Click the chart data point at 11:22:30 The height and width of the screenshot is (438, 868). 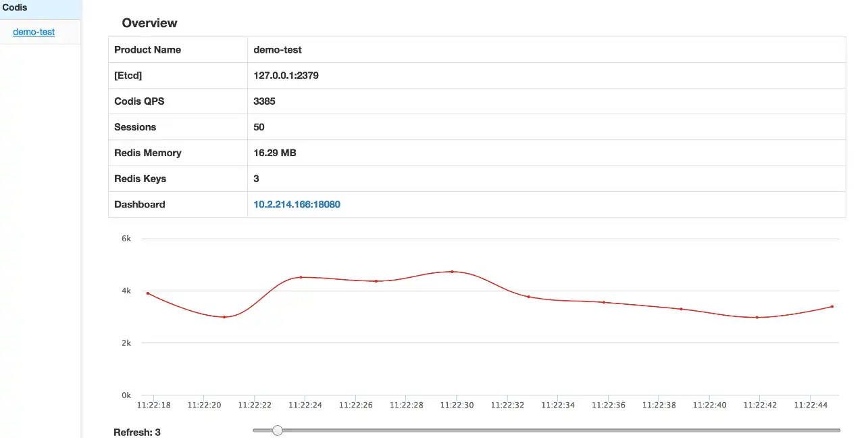click(452, 272)
